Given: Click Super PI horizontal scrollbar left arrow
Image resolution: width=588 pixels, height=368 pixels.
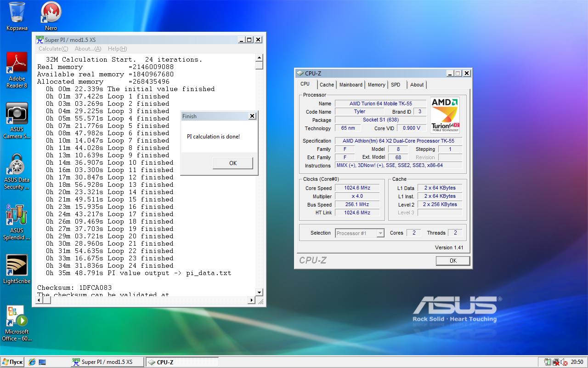Looking at the screenshot, I should click(x=39, y=300).
